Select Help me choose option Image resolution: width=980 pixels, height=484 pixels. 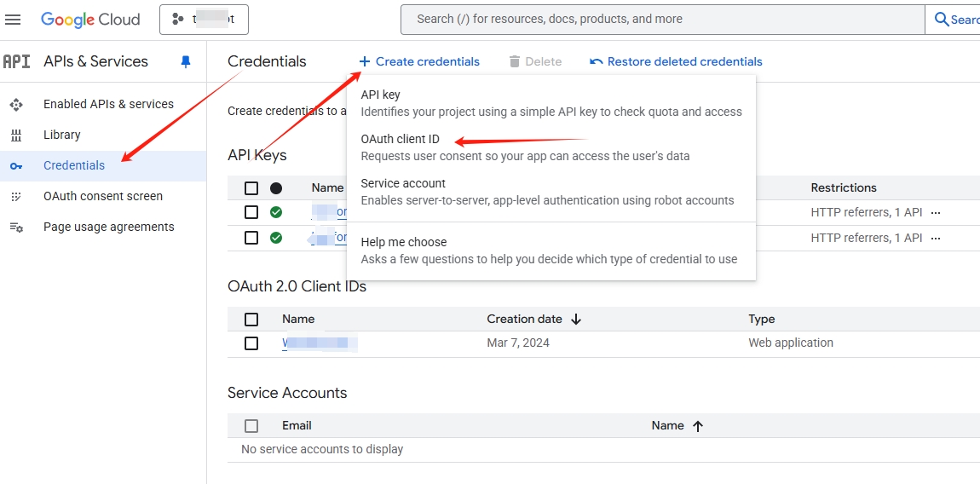[x=551, y=251]
